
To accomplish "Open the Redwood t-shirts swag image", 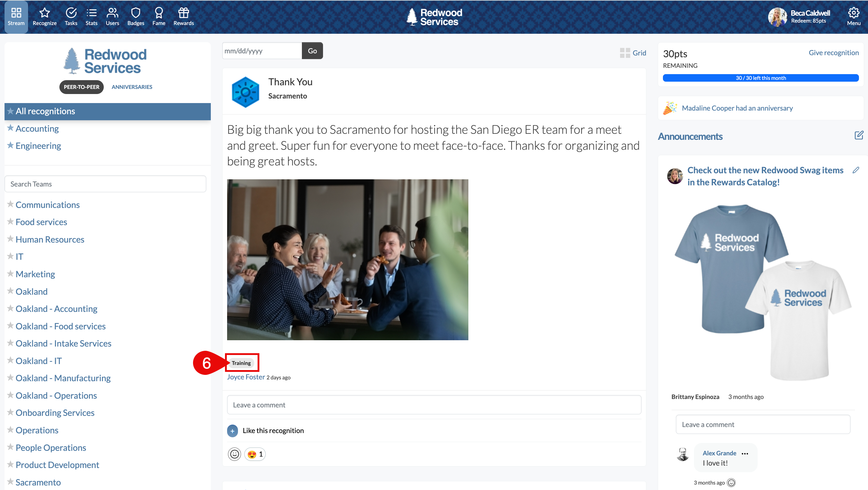I will (762, 292).
